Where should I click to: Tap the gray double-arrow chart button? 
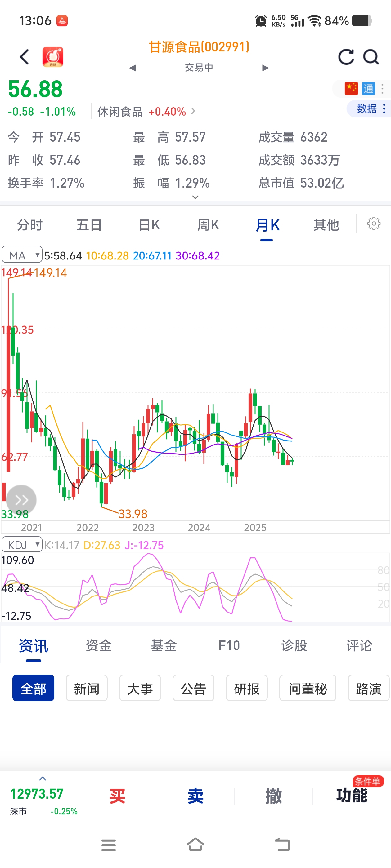coord(21,500)
